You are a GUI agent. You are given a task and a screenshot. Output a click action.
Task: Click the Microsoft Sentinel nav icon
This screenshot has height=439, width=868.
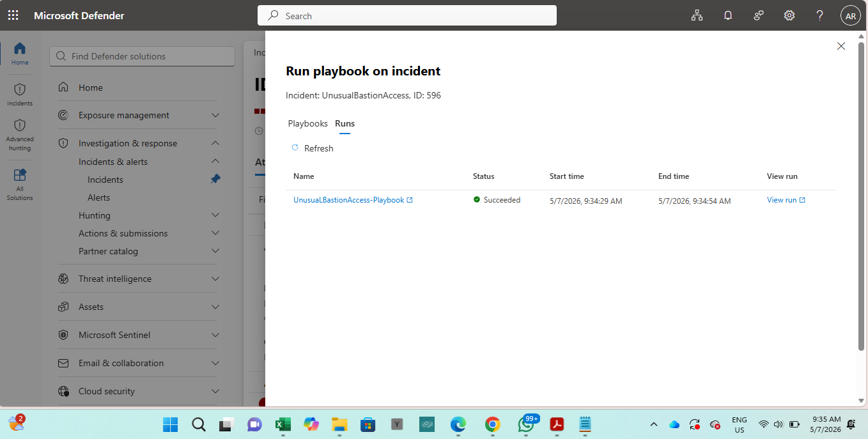pyautogui.click(x=63, y=335)
